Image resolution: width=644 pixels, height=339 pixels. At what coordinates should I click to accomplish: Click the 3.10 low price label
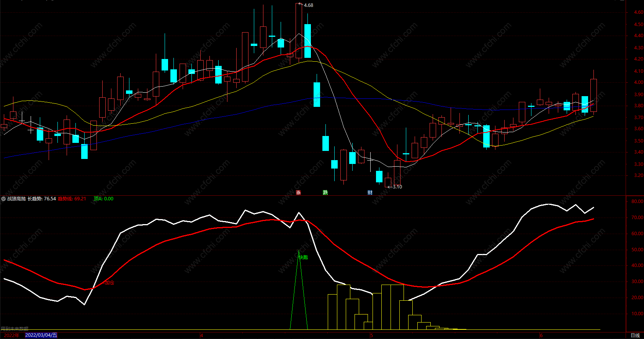(397, 187)
